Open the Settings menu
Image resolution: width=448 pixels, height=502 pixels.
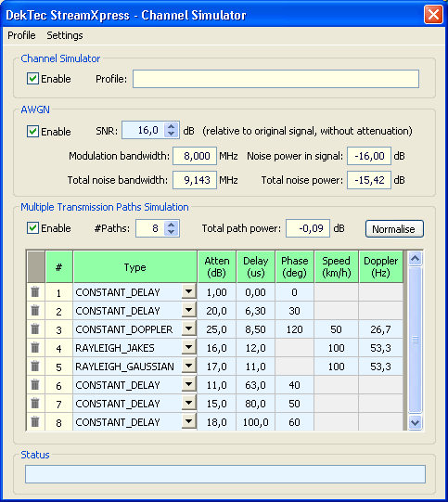coord(65,35)
